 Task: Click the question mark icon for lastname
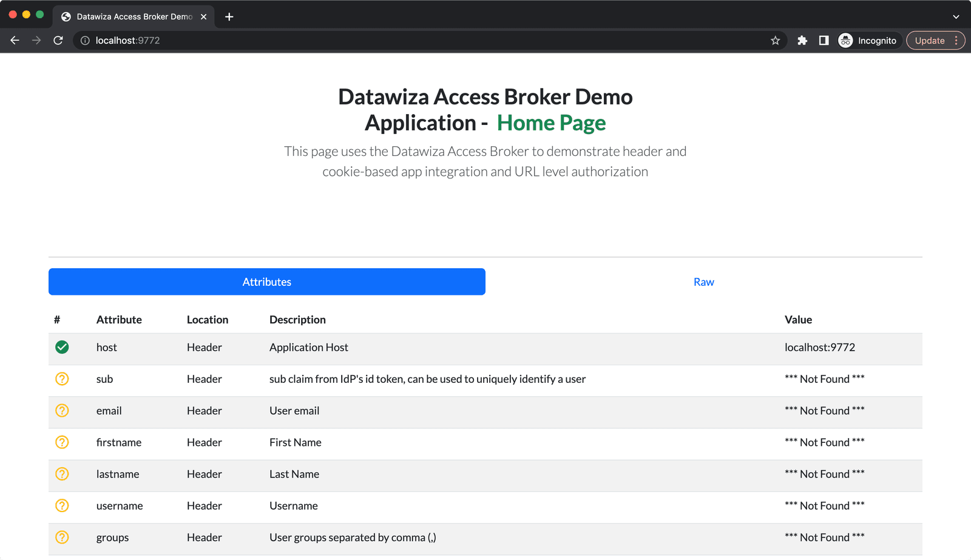tap(62, 474)
